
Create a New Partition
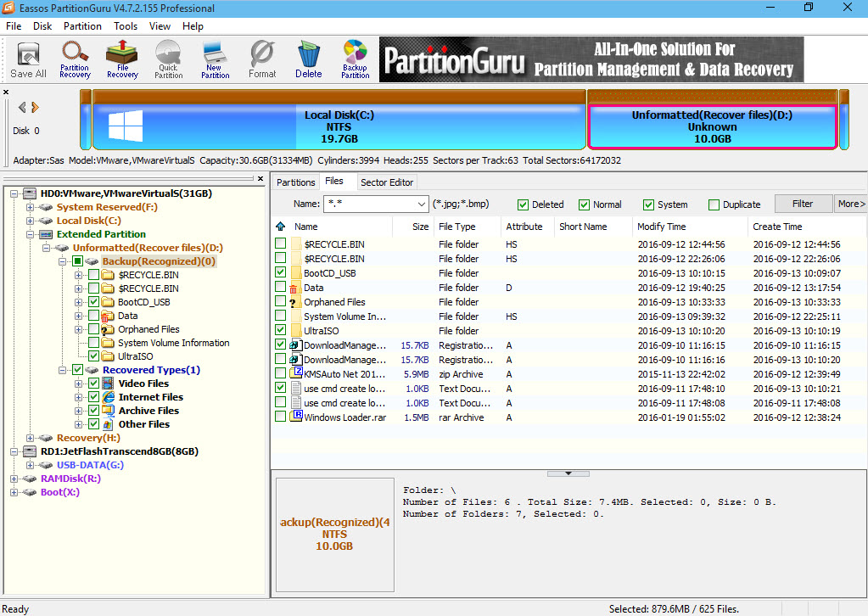[x=215, y=59]
